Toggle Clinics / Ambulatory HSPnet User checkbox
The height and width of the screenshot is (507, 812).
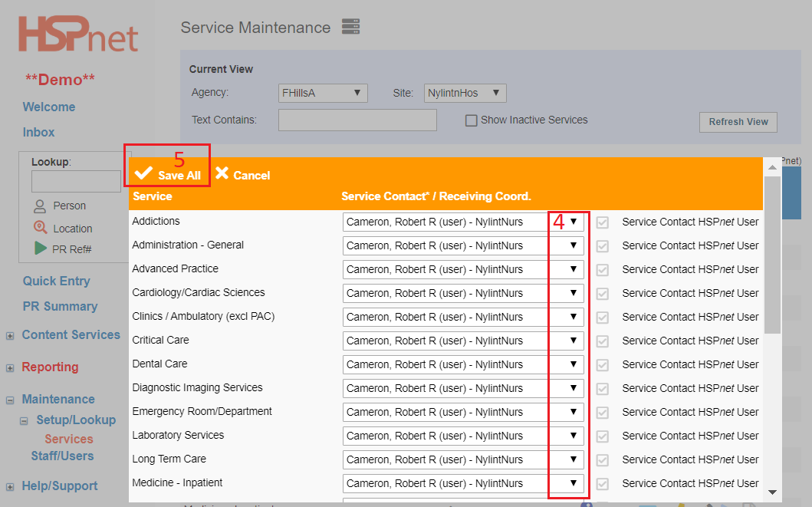[602, 318]
